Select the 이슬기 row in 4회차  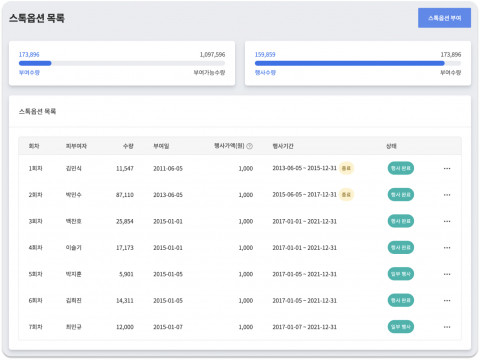[240, 248]
